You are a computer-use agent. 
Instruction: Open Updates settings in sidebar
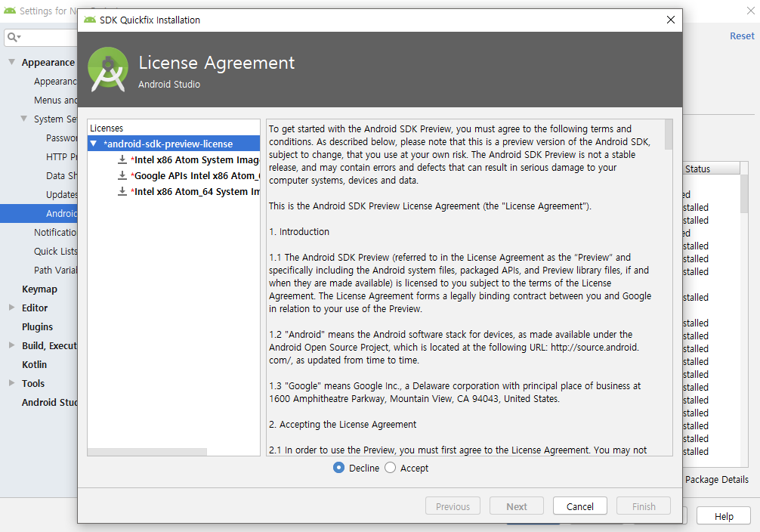click(x=61, y=194)
